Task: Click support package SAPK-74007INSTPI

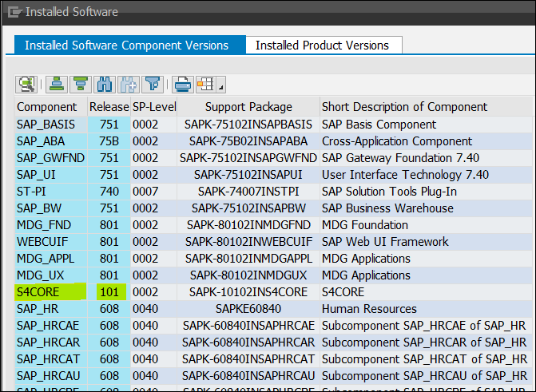Action: pos(248,192)
